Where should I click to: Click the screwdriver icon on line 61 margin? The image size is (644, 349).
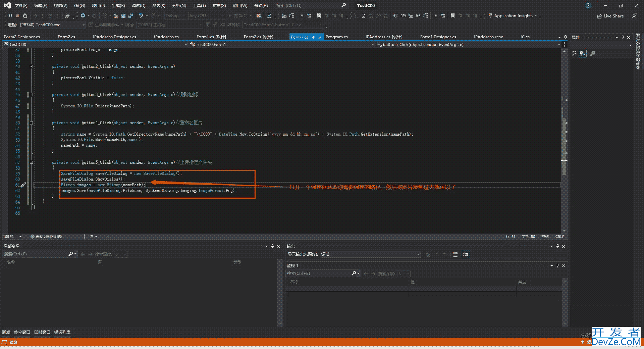click(23, 185)
